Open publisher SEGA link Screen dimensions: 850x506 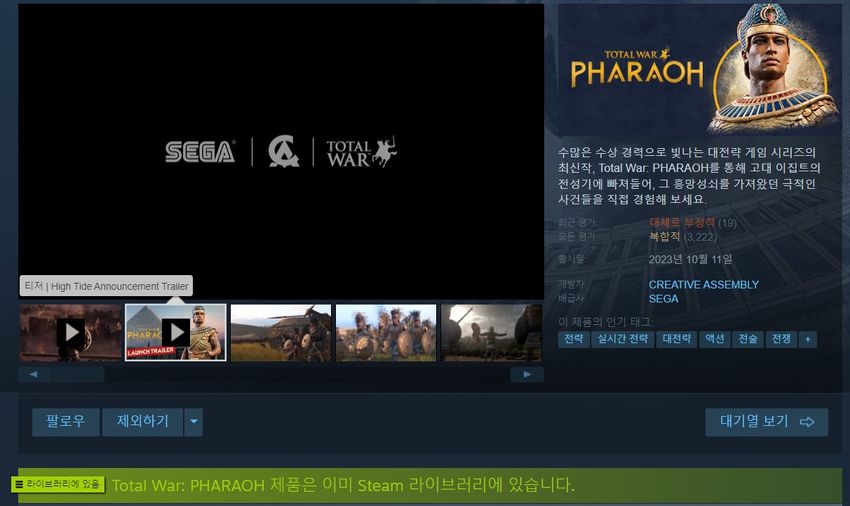point(664,299)
